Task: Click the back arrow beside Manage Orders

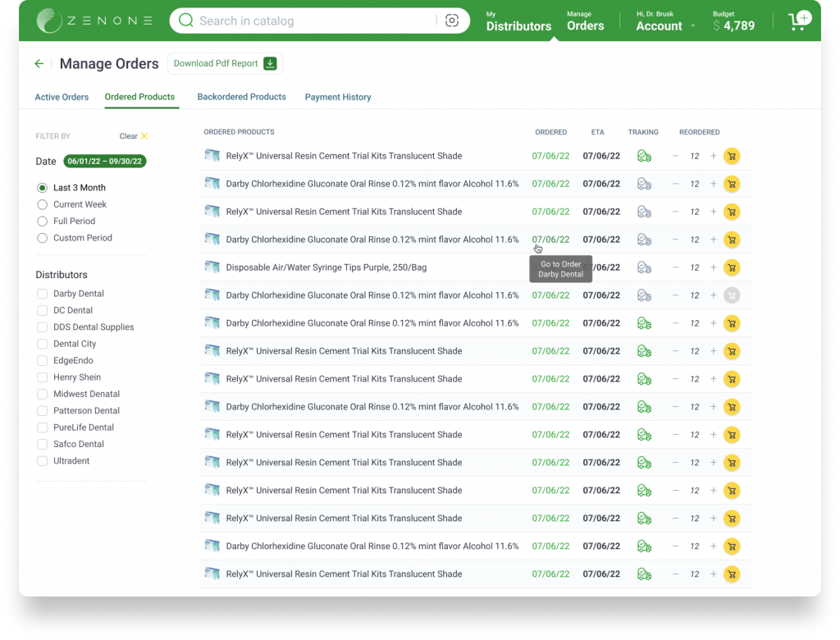Action: tap(39, 64)
